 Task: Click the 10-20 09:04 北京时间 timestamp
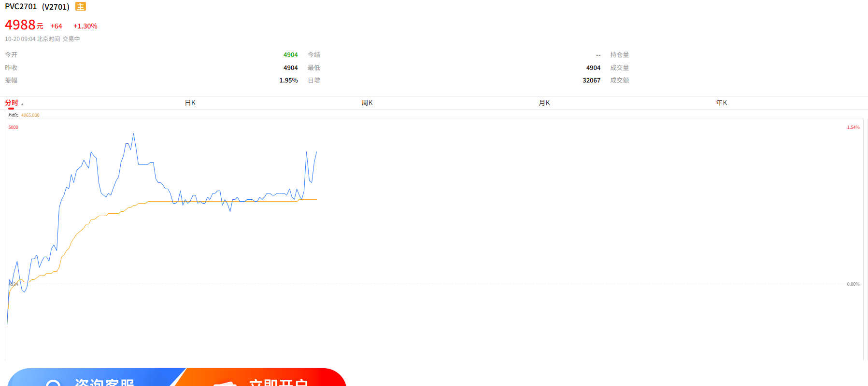(32, 39)
